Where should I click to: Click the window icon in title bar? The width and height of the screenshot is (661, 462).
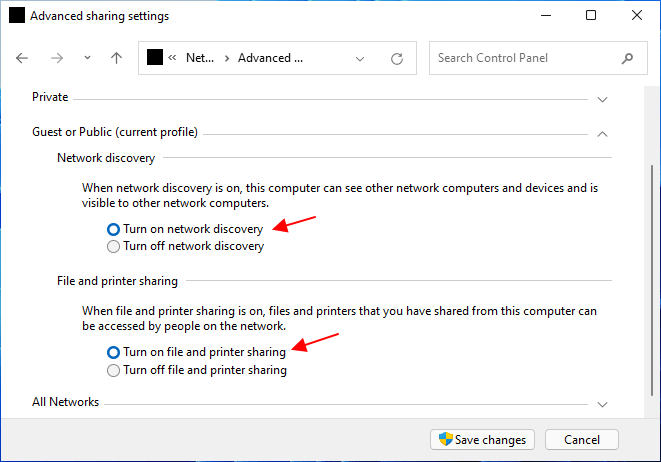click(x=17, y=16)
